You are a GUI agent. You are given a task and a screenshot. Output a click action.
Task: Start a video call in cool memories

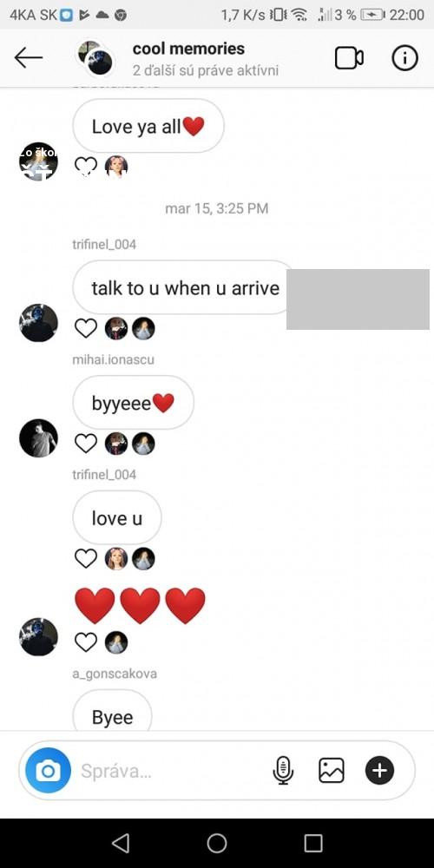[349, 58]
